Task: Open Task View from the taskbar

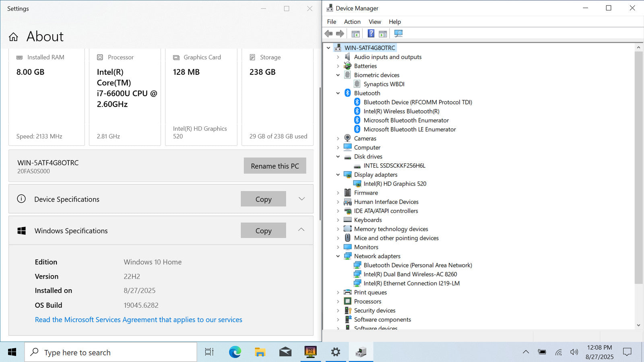Action: coord(209,352)
